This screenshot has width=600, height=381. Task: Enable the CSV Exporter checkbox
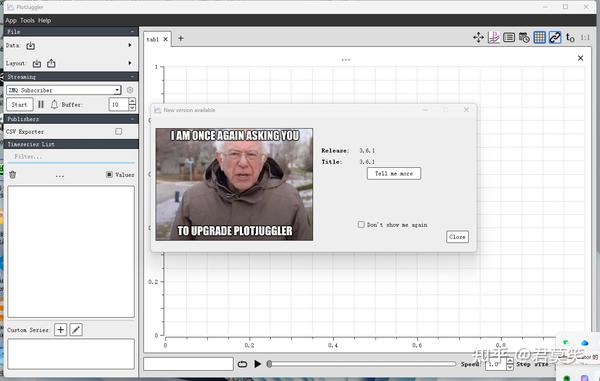119,131
